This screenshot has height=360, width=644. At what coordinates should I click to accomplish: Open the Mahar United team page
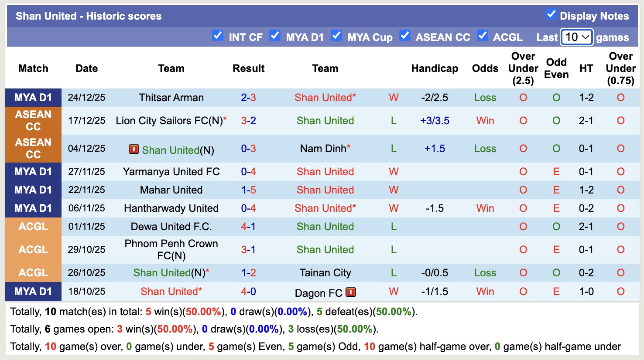171,190
